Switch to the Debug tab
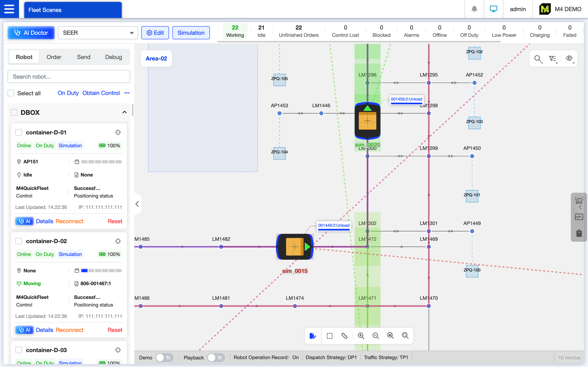Screen dimensions: 588x367 tap(113, 57)
